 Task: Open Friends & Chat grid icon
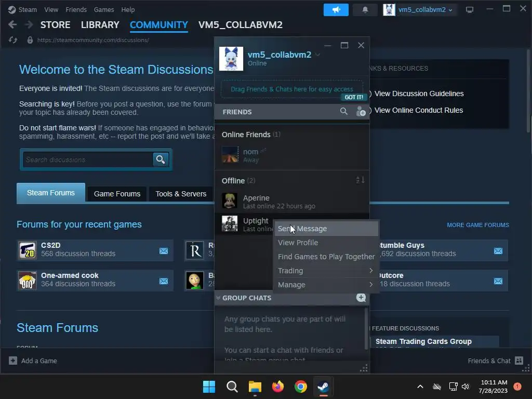(519, 361)
